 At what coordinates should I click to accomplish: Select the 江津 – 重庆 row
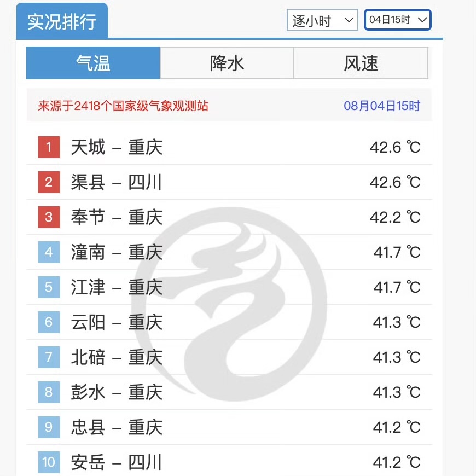pyautogui.click(x=229, y=287)
